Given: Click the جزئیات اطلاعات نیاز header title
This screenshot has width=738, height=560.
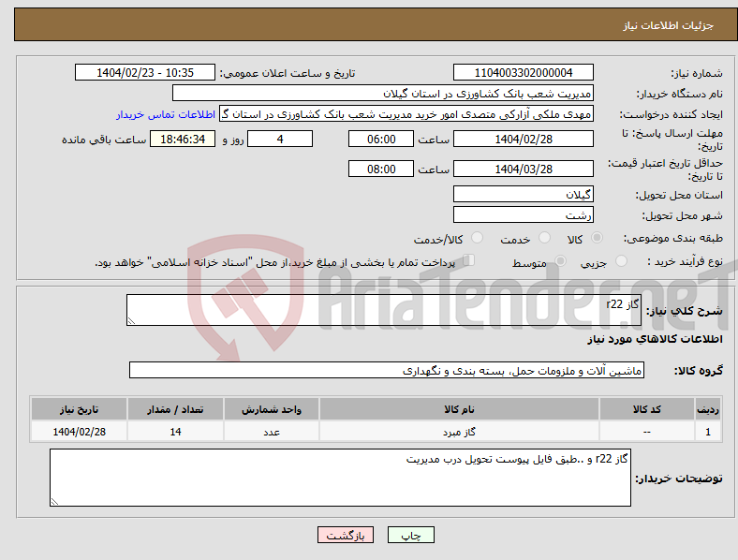Looking at the screenshot, I should coord(669,25).
